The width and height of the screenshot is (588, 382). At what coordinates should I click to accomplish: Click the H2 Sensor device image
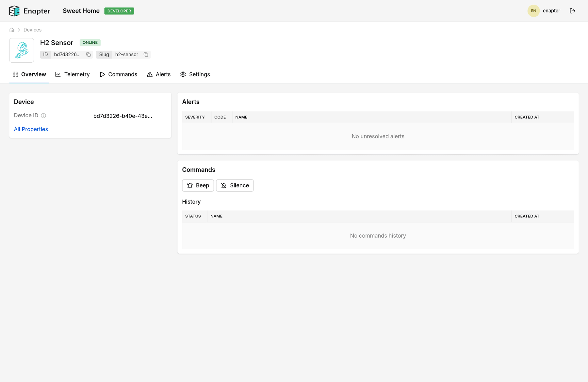[22, 50]
